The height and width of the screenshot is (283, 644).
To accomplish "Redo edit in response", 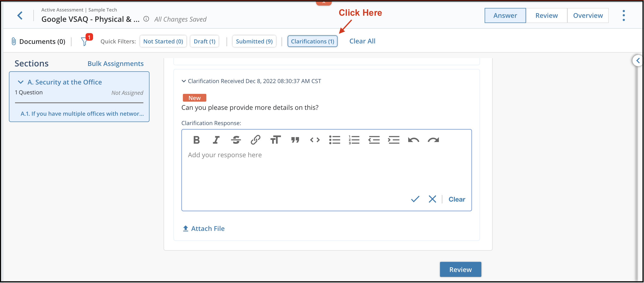I will point(433,140).
